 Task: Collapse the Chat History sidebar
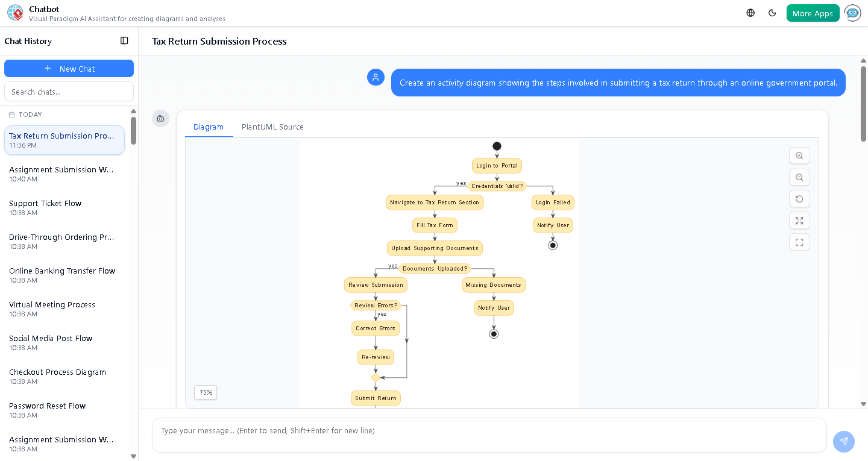click(x=124, y=40)
